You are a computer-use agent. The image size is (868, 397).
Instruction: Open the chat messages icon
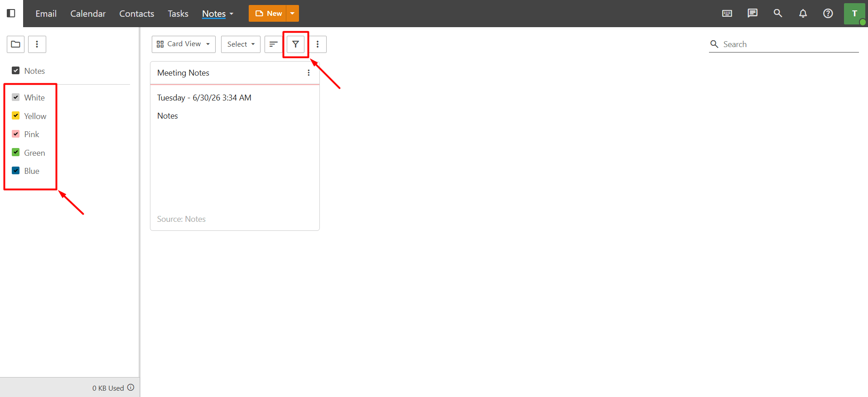(752, 14)
